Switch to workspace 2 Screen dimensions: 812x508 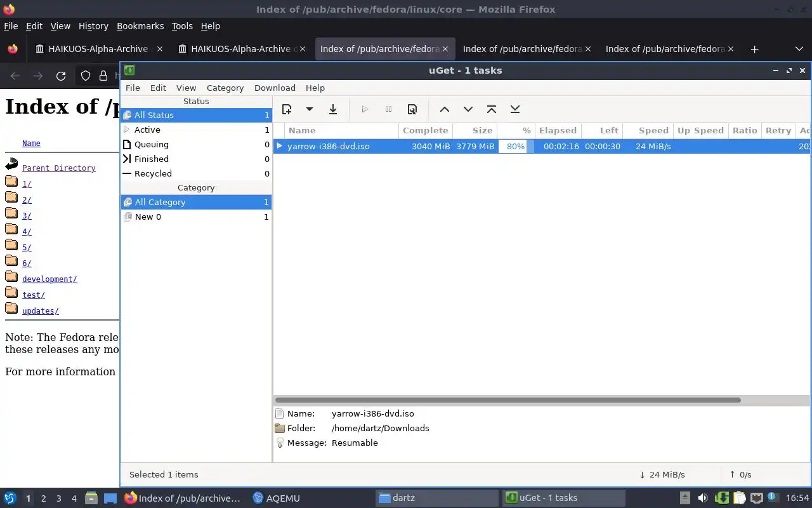point(43,498)
